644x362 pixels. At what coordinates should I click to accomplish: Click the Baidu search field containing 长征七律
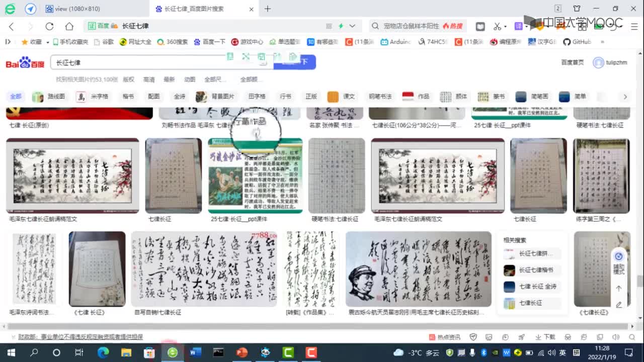161,62
